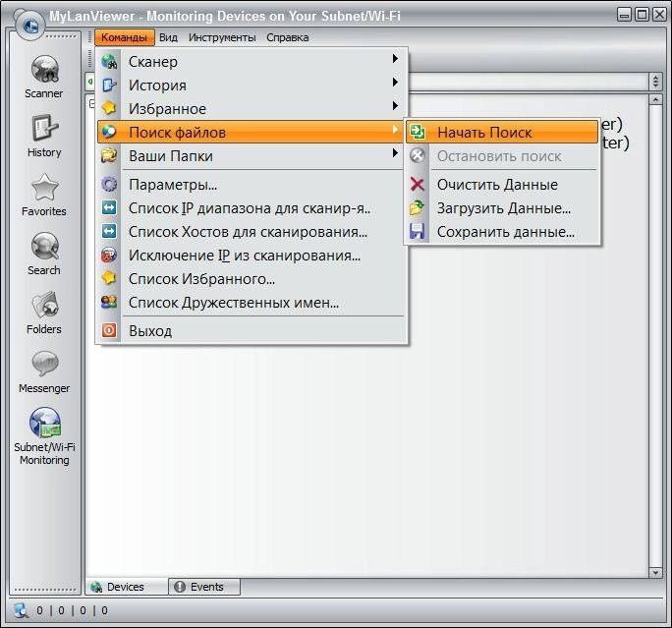Open the Search sidebar icon
Image resolution: width=672 pixels, height=628 pixels.
click(x=44, y=246)
